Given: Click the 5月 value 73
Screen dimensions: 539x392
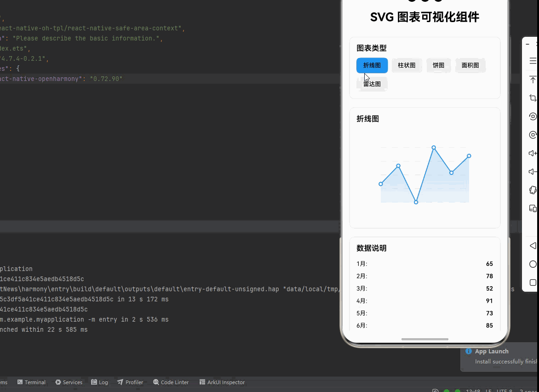Looking at the screenshot, I should 489,313.
